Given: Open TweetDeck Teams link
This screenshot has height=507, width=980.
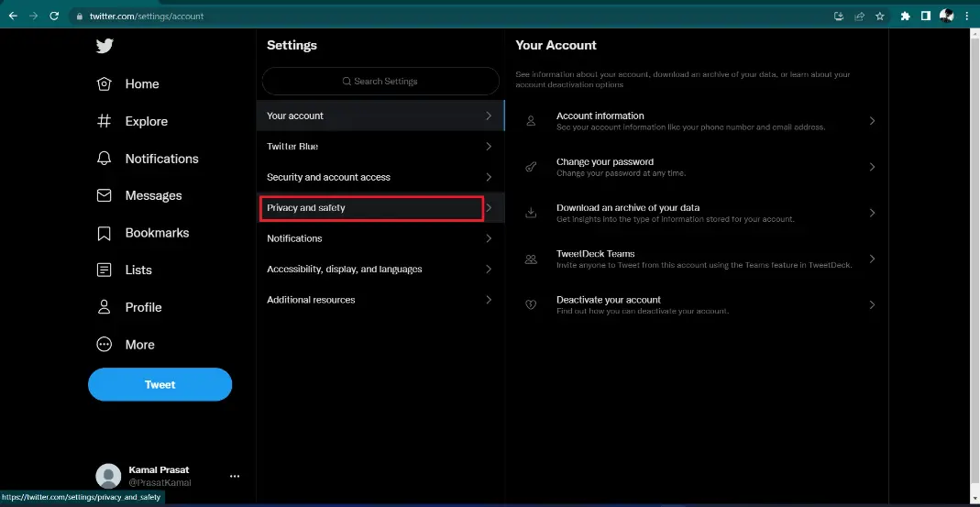Looking at the screenshot, I should (x=696, y=259).
